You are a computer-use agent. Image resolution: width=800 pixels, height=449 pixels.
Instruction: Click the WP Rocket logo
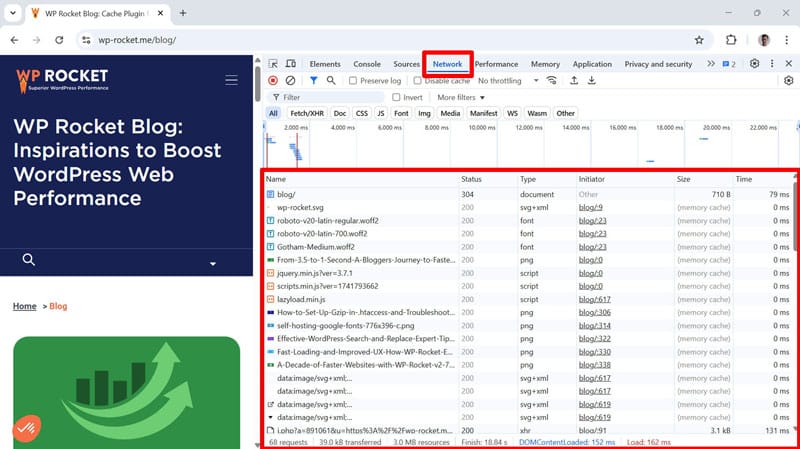(x=62, y=81)
